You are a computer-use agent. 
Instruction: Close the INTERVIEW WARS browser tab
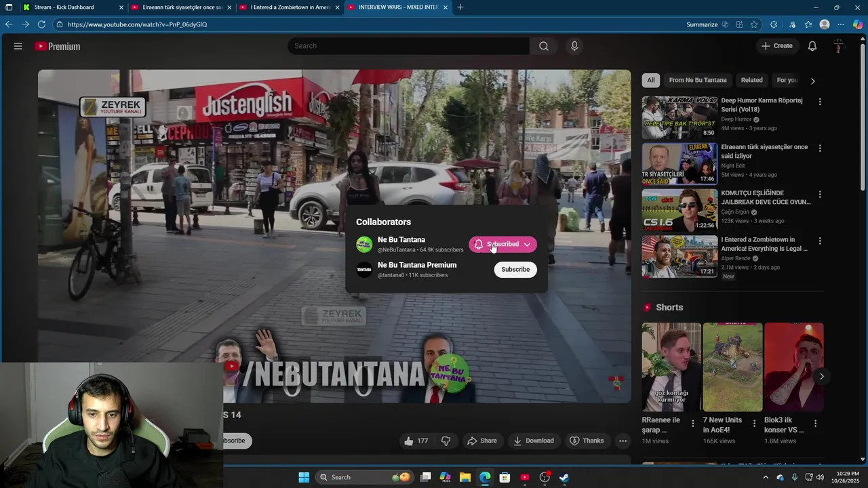tap(446, 7)
